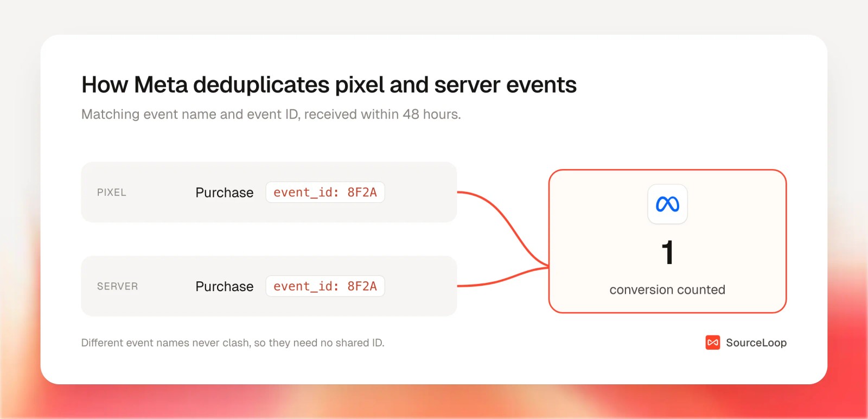This screenshot has height=419, width=868.
Task: Select the SERVER label
Action: 117,286
